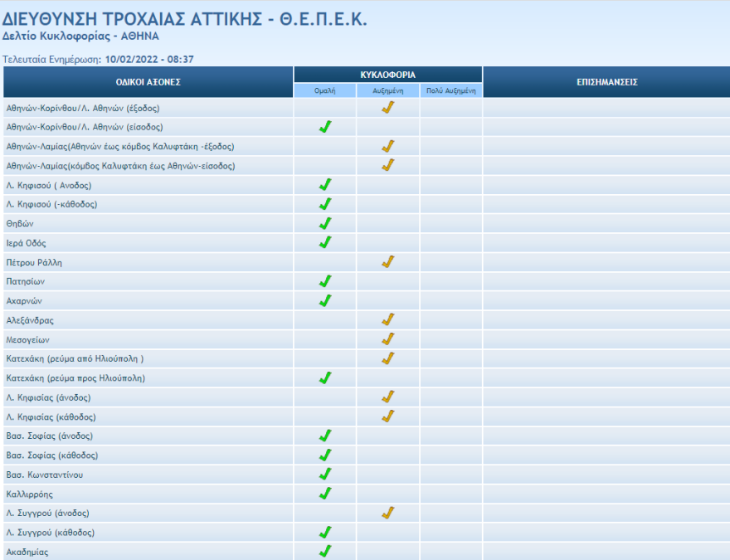
Task: Click the green checkmark for Ιερά Οδός
Action: 325,243
